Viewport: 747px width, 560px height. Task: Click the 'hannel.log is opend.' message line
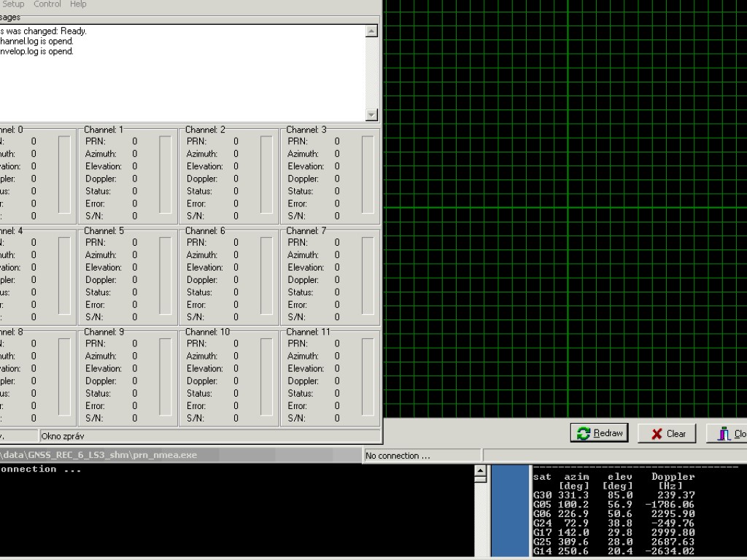[x=36, y=42]
